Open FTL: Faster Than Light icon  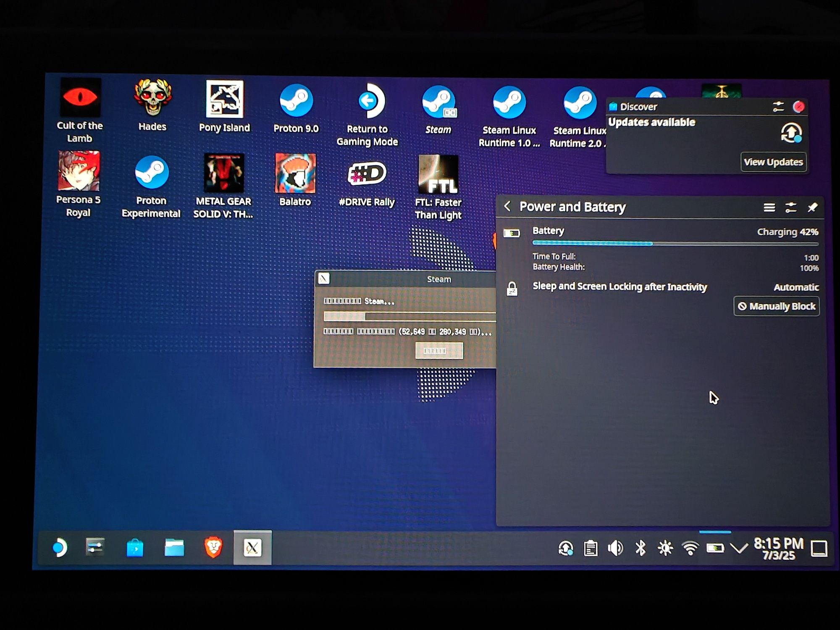pyautogui.click(x=438, y=187)
